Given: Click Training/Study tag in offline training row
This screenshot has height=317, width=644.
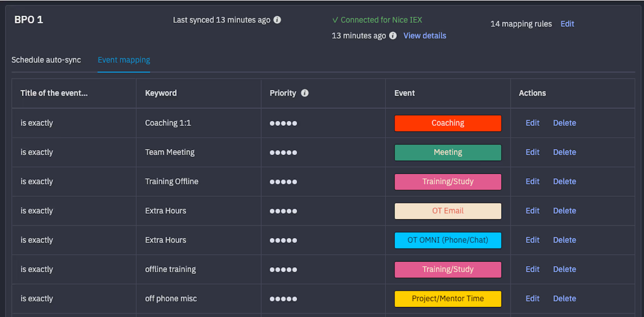Looking at the screenshot, I should [x=448, y=269].
